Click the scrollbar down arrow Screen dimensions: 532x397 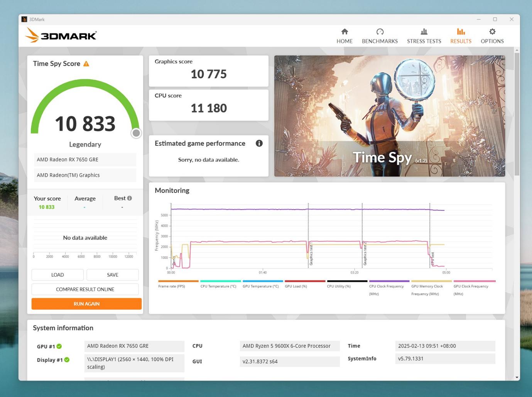(517, 377)
